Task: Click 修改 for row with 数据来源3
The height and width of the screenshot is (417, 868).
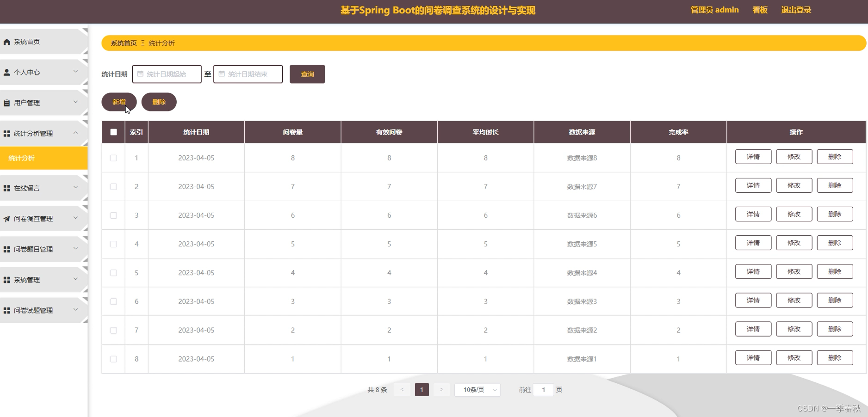Action: 794,300
